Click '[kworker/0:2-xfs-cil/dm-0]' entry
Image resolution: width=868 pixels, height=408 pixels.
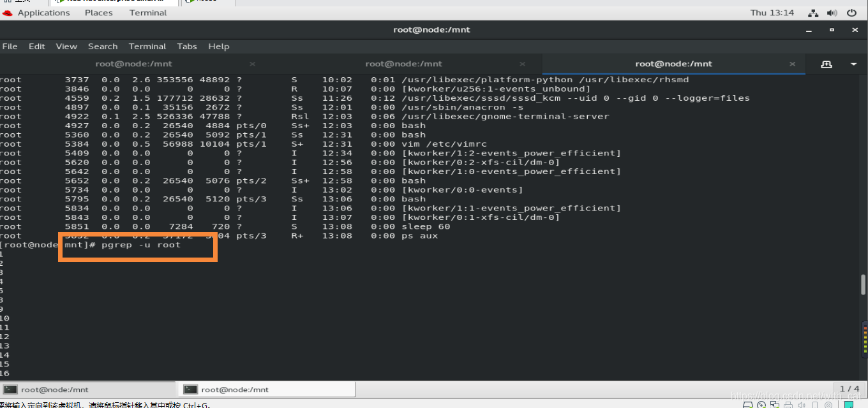tap(481, 163)
